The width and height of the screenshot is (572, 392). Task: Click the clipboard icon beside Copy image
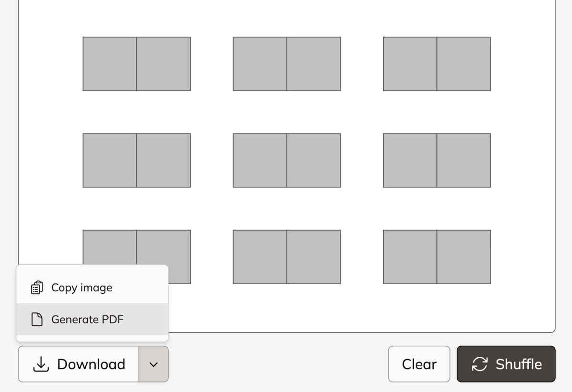[x=36, y=287]
